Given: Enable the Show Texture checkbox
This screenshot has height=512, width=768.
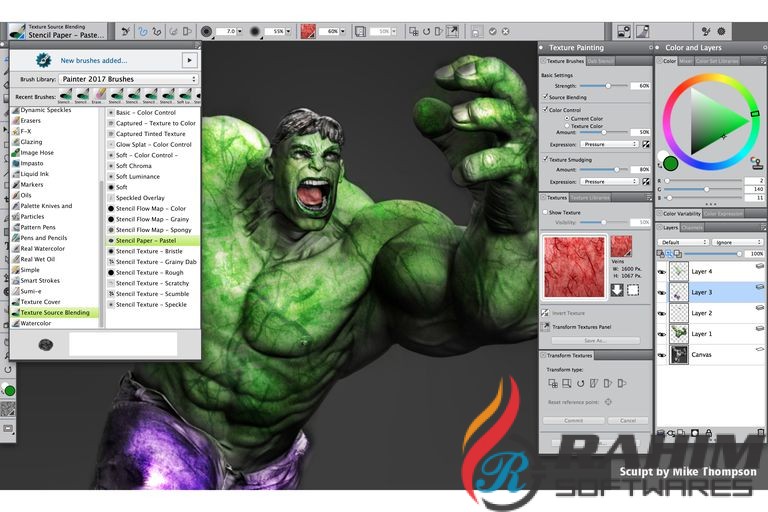Looking at the screenshot, I should (x=545, y=212).
